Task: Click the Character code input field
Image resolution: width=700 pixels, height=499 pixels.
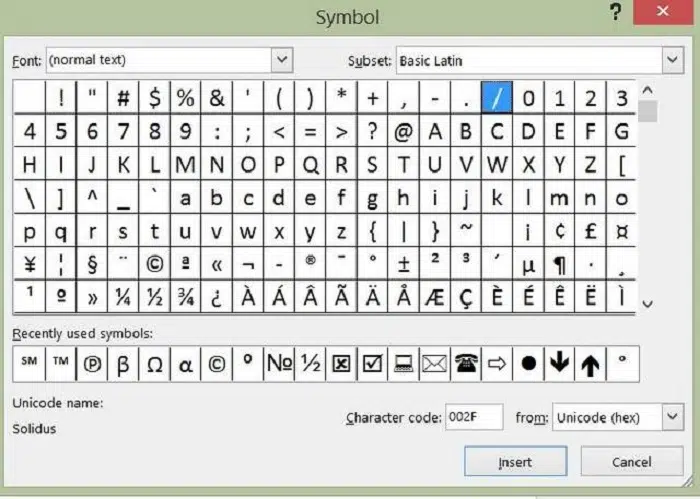Action: pos(474,417)
